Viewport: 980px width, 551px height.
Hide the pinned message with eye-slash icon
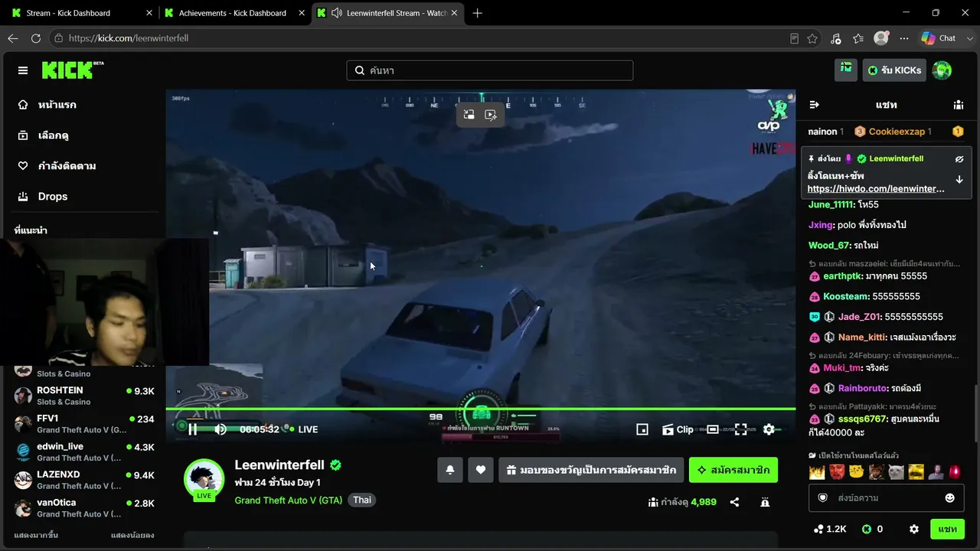tap(959, 159)
